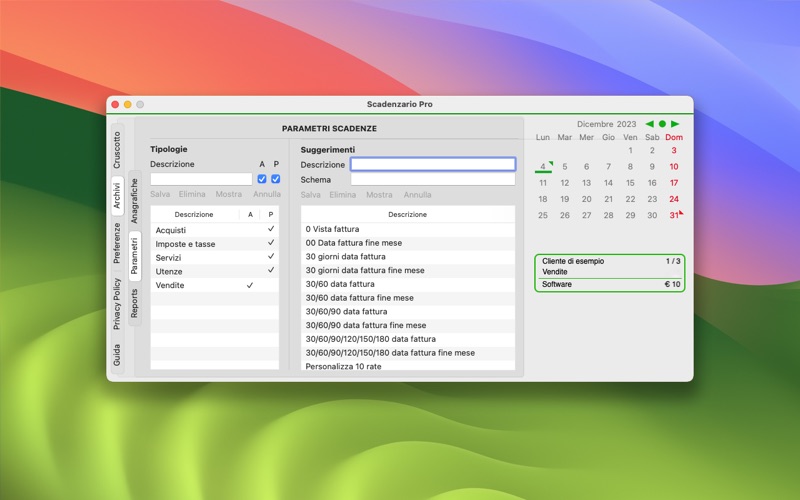The height and width of the screenshot is (500, 800).
Task: Sort by Tipologie Descrizione column header
Action: coord(194,214)
